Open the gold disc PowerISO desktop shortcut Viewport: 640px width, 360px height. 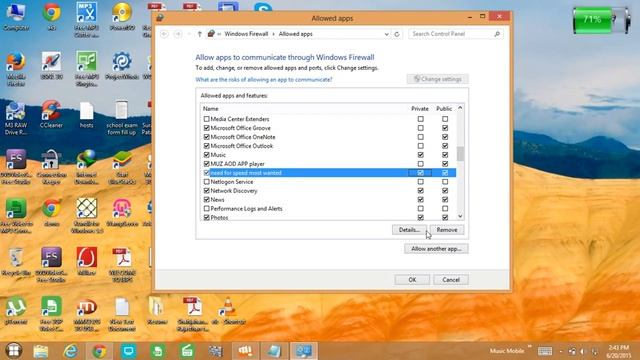(x=122, y=16)
